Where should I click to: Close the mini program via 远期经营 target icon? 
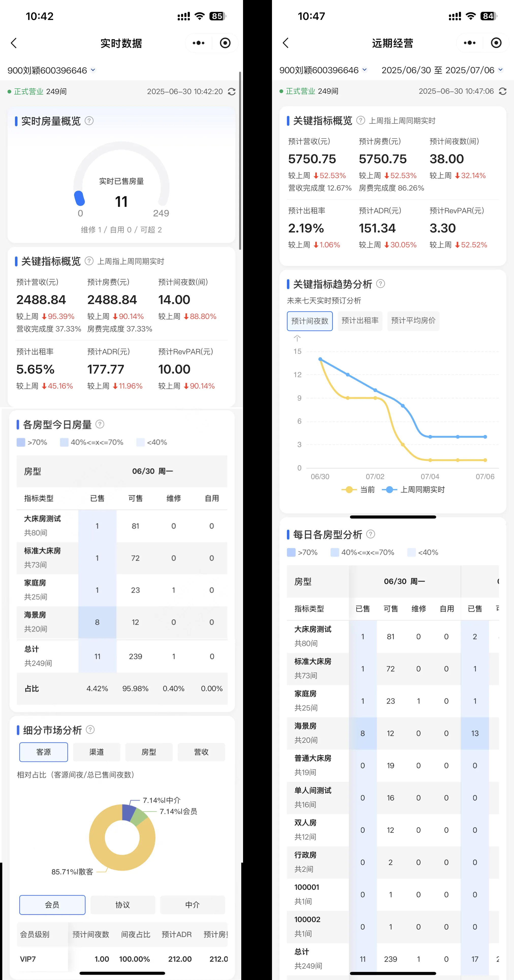(x=496, y=43)
